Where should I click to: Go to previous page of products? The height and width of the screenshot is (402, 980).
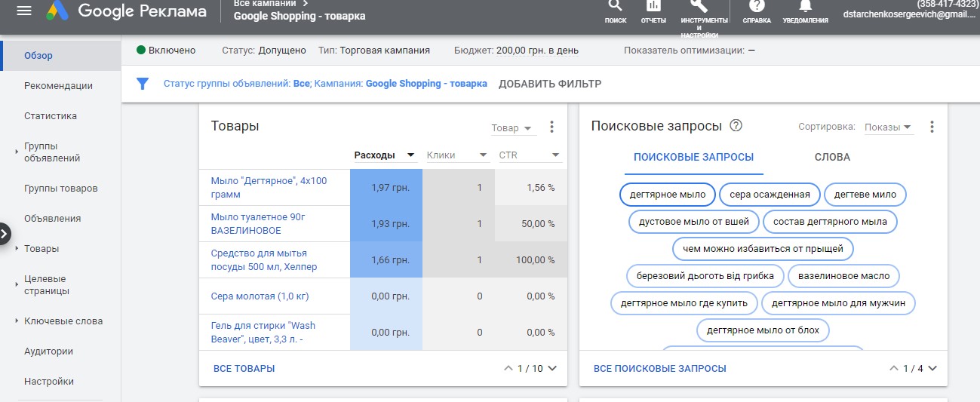[x=508, y=369]
